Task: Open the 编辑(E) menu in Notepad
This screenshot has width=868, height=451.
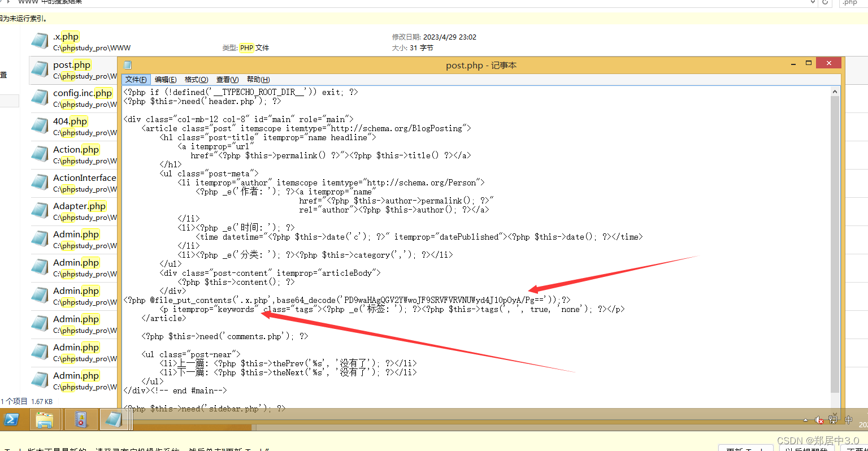Action: [x=166, y=80]
